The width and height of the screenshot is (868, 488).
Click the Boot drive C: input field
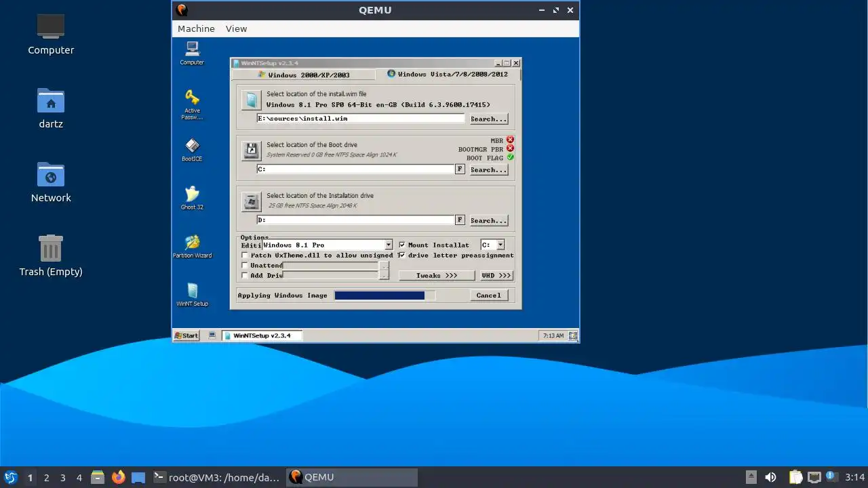point(355,169)
